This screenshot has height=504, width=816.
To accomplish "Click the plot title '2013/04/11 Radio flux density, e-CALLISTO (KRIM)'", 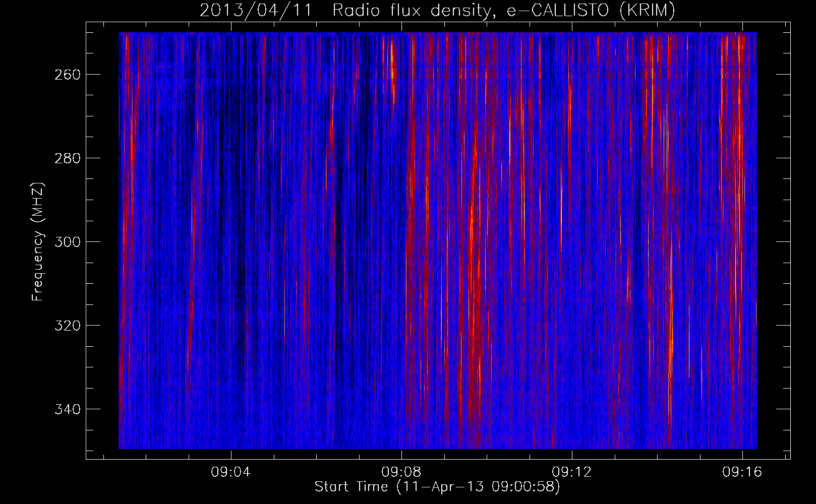I will 437,11.
